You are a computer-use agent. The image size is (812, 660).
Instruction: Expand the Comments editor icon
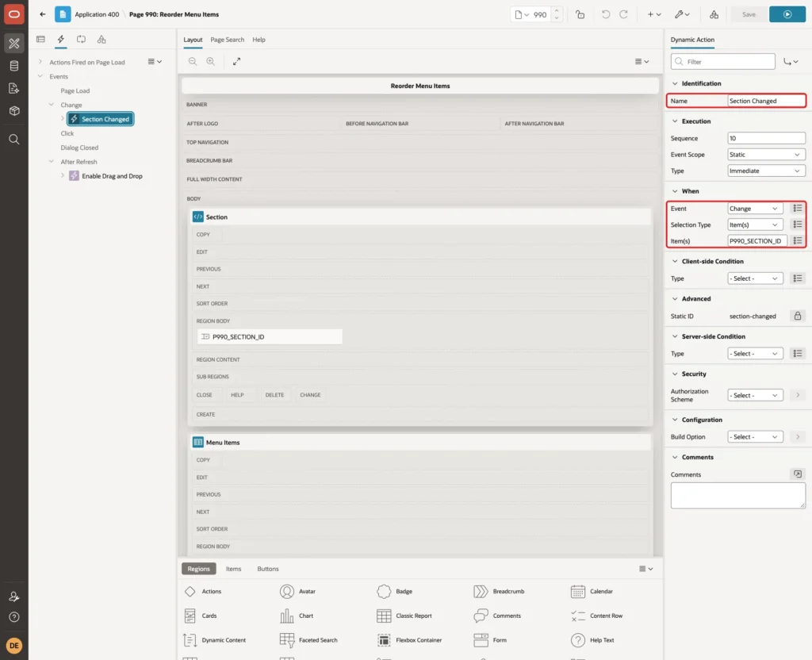pyautogui.click(x=798, y=474)
